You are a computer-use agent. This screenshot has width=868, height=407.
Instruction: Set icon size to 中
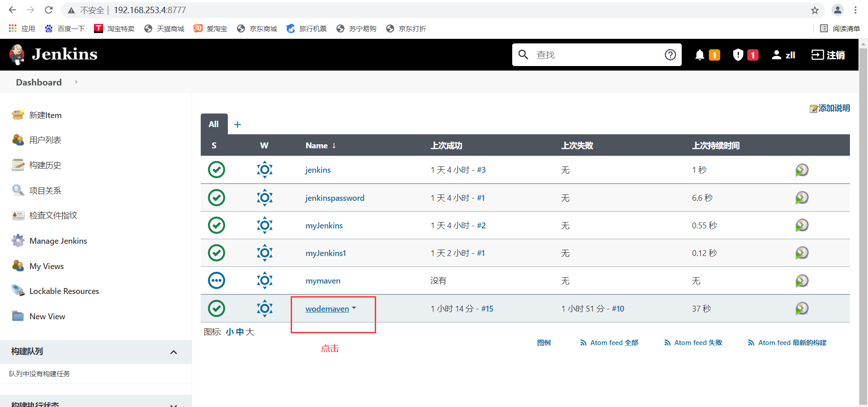pos(240,332)
